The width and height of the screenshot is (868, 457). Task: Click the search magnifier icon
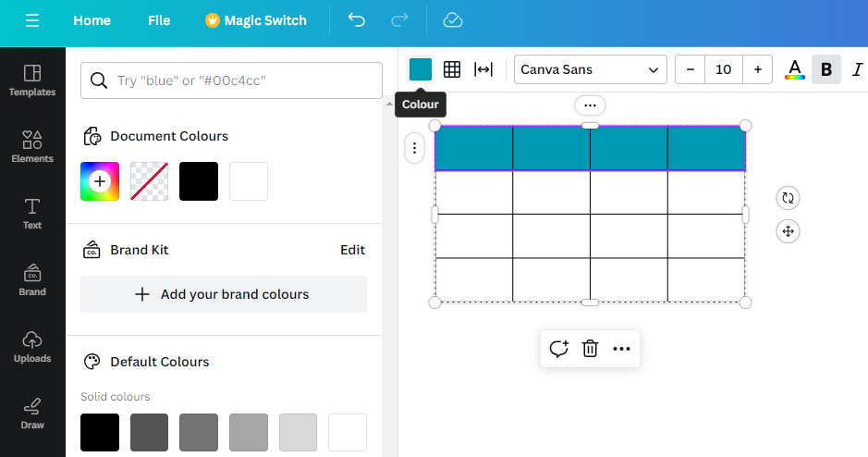point(99,80)
